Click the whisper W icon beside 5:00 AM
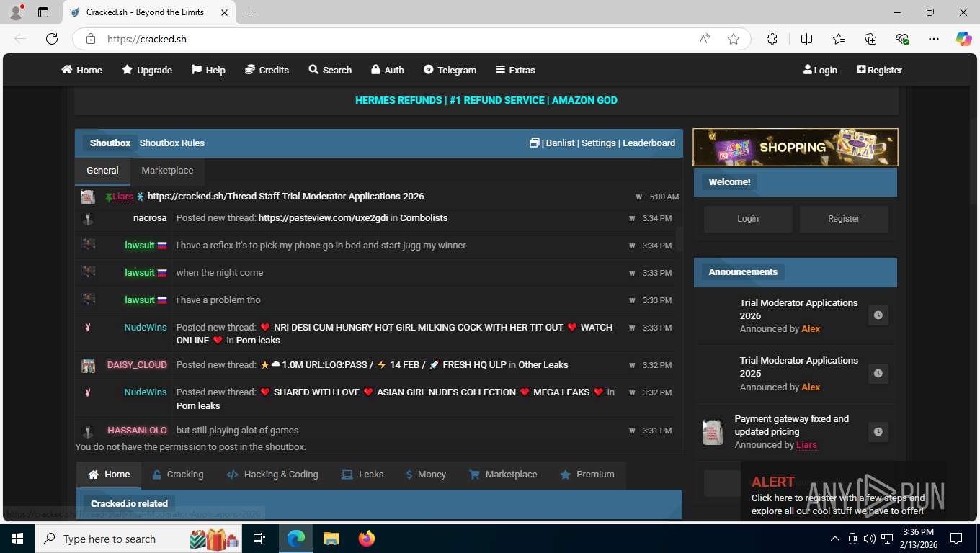980x553 pixels. pos(639,197)
